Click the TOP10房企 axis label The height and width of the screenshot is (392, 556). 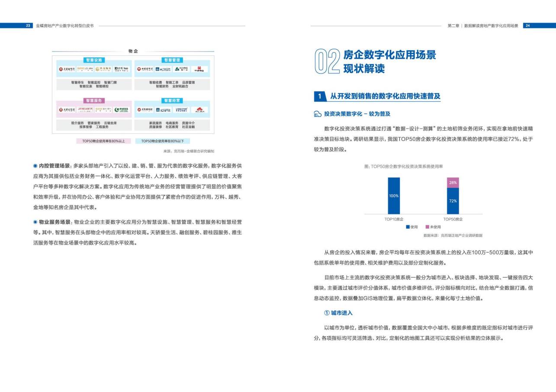[x=394, y=220]
